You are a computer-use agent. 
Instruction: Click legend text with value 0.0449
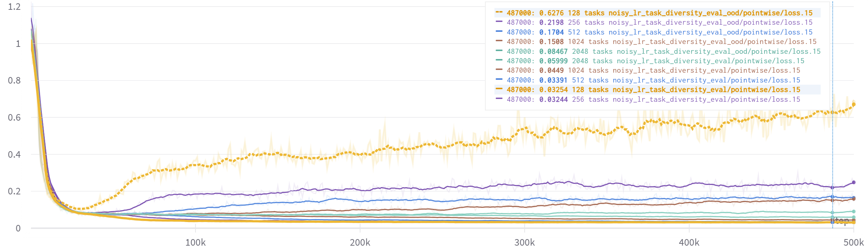(x=653, y=70)
